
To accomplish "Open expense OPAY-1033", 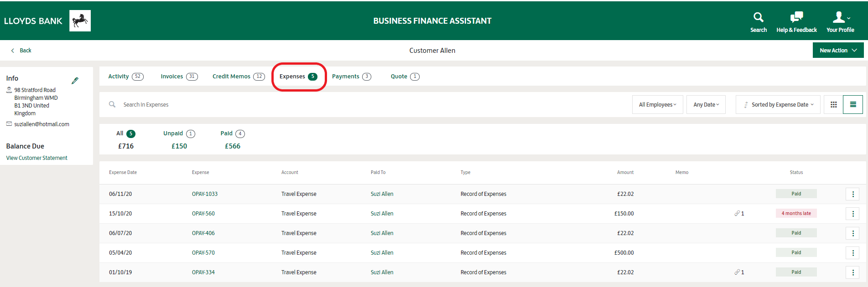I will point(205,194).
